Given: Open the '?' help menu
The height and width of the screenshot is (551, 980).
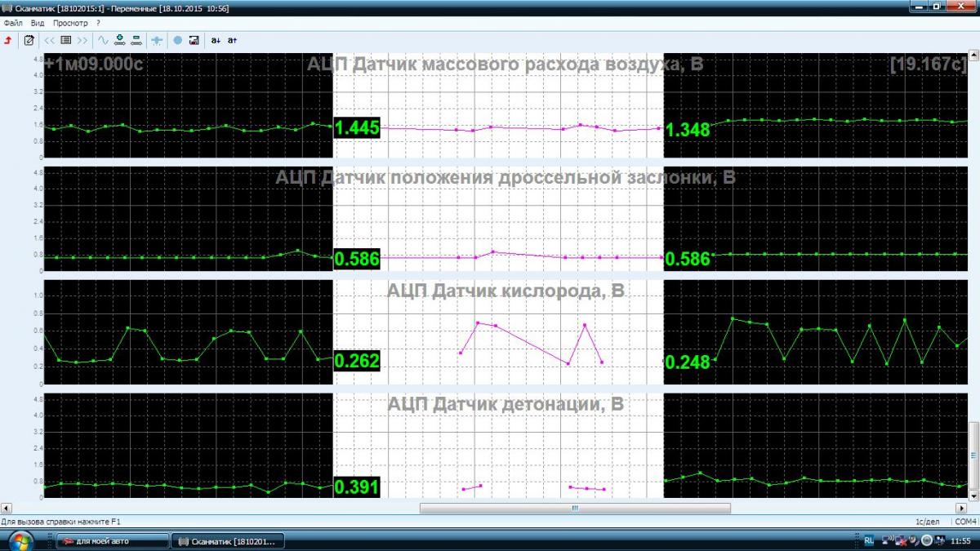Looking at the screenshot, I should point(98,23).
